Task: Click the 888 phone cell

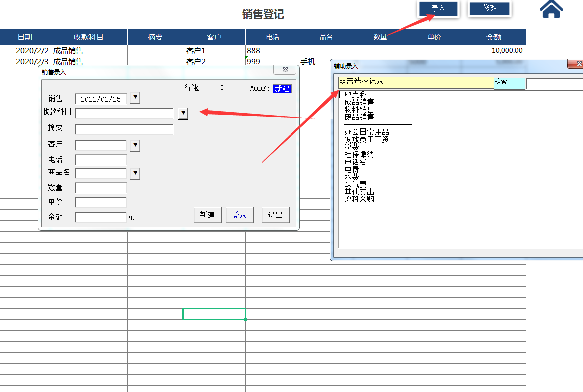Action: pyautogui.click(x=272, y=50)
